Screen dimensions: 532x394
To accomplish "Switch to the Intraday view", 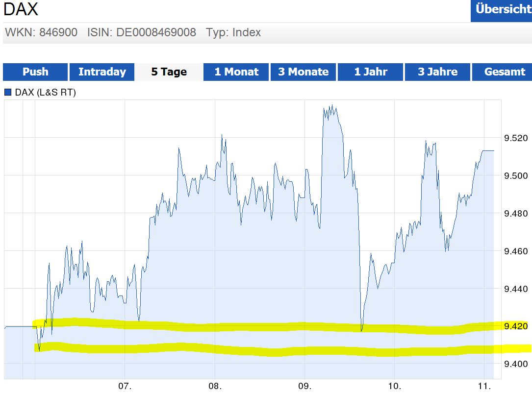I will 101,72.
